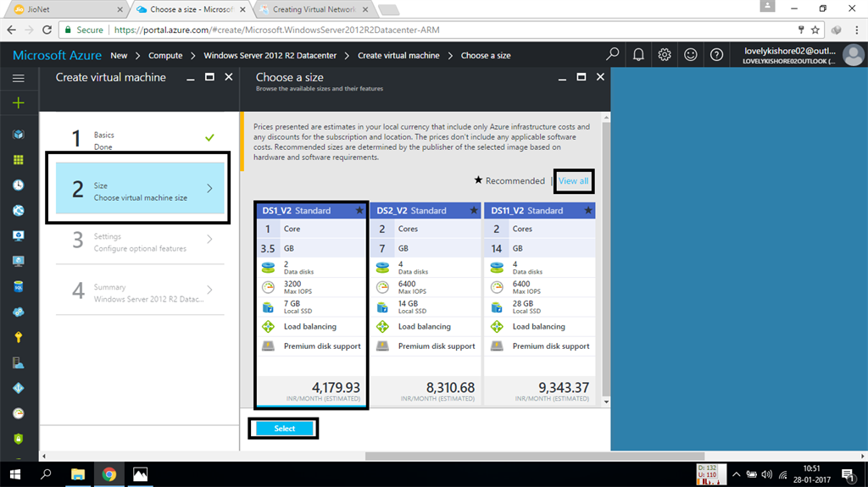This screenshot has height=487, width=868.
Task: Click New in the breadcrumb
Action: tap(119, 55)
